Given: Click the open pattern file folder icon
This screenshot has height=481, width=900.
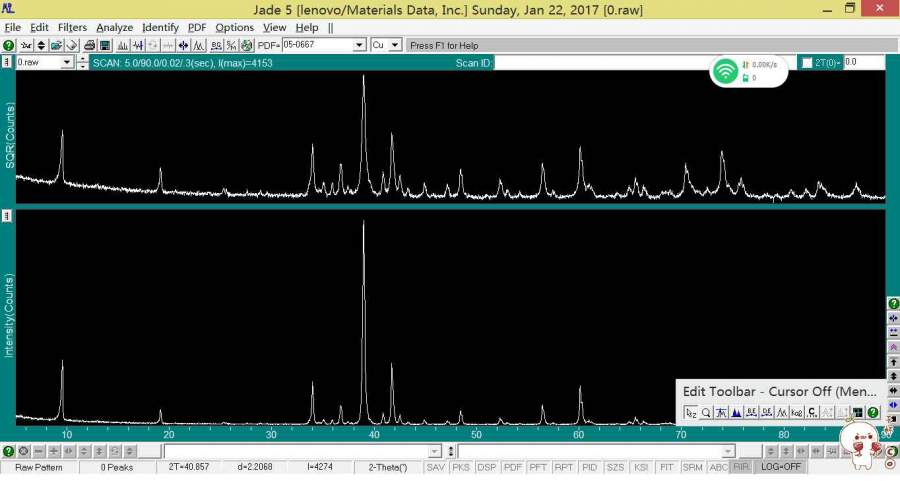Looking at the screenshot, I should pos(56,45).
